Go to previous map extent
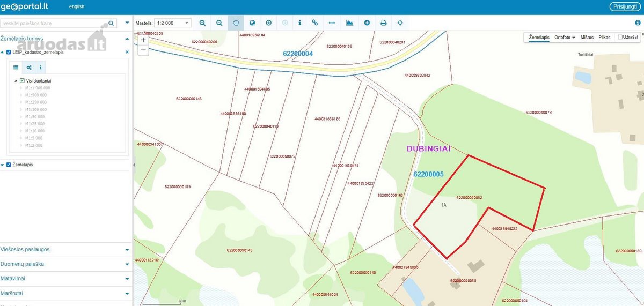644x306 pixels. pos(268,23)
